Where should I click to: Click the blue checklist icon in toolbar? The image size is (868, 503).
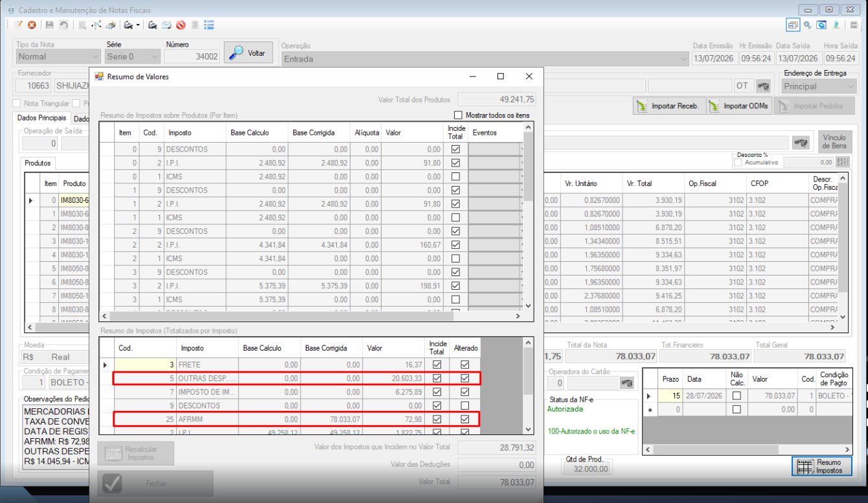(209, 25)
